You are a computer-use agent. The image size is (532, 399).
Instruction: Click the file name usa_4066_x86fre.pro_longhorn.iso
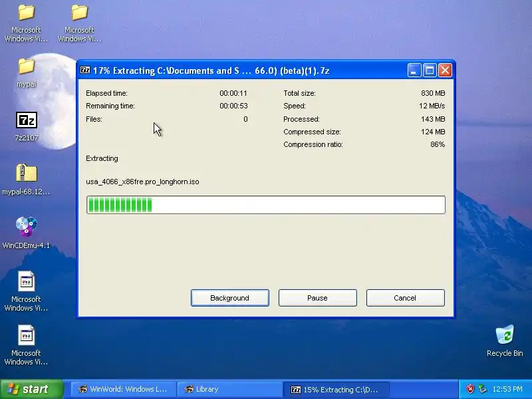coord(142,182)
